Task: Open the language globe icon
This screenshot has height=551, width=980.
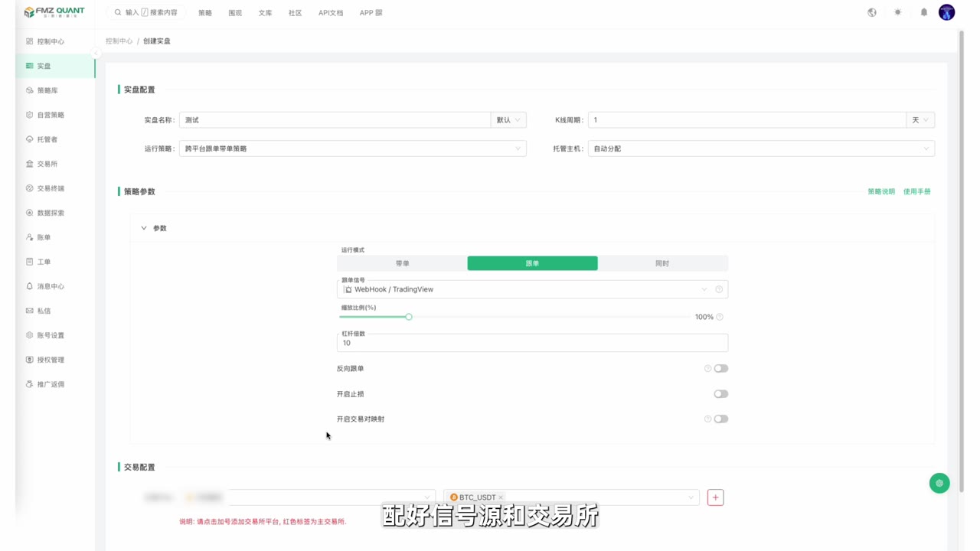Action: [x=872, y=12]
